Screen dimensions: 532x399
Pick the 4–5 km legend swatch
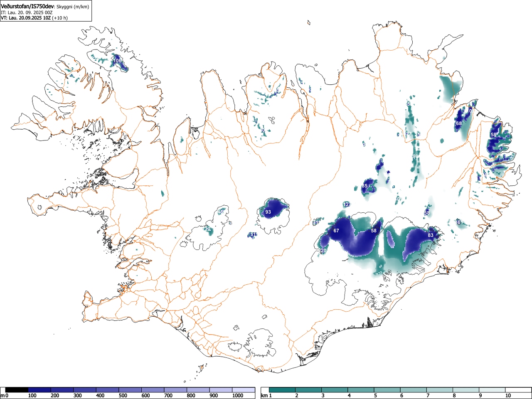coord(361,390)
